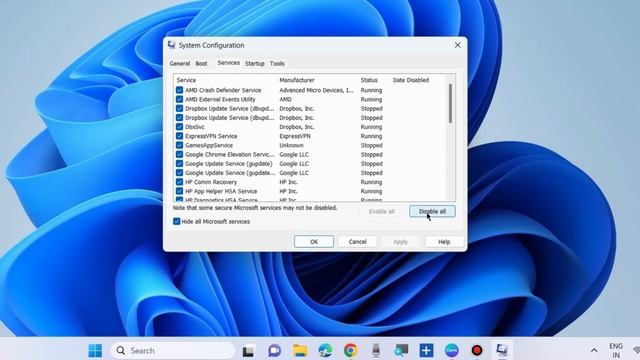Uncheck HP App Helper HSA Service
Image resolution: width=640 pixels, height=360 pixels.
tap(179, 191)
